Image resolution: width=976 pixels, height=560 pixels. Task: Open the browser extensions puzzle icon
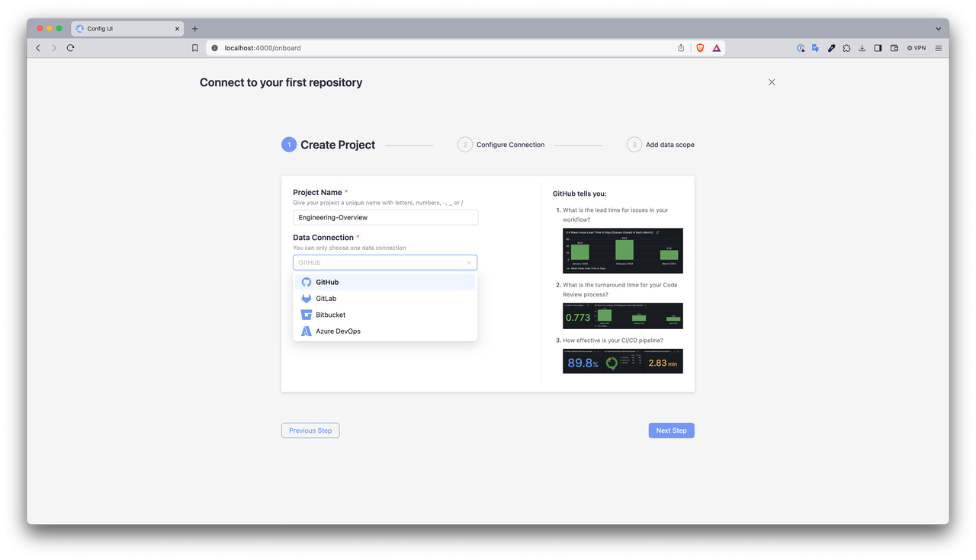click(x=846, y=48)
